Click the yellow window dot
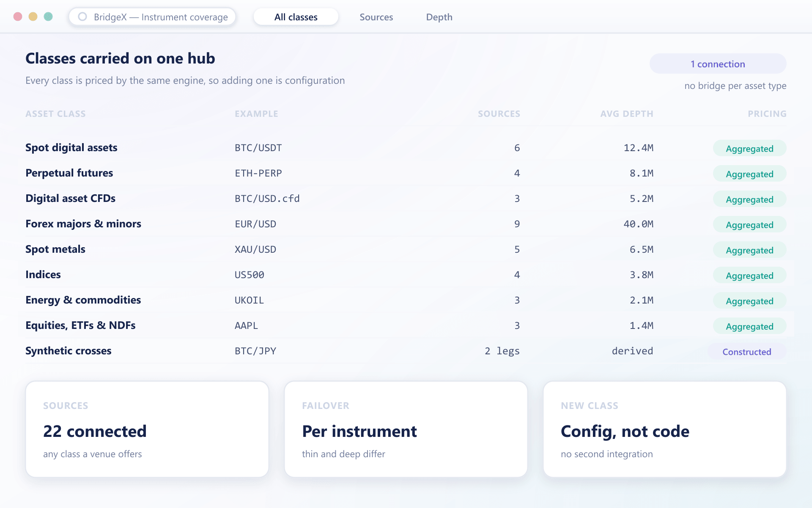The height and width of the screenshot is (508, 812). [33, 17]
